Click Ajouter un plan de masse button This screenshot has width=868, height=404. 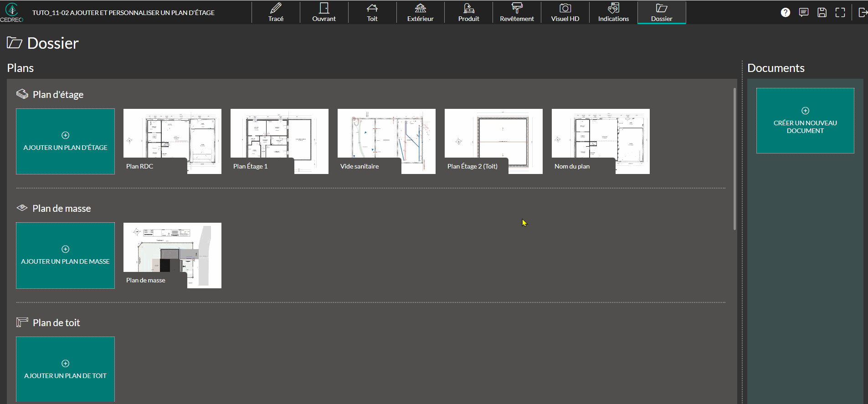(x=65, y=256)
